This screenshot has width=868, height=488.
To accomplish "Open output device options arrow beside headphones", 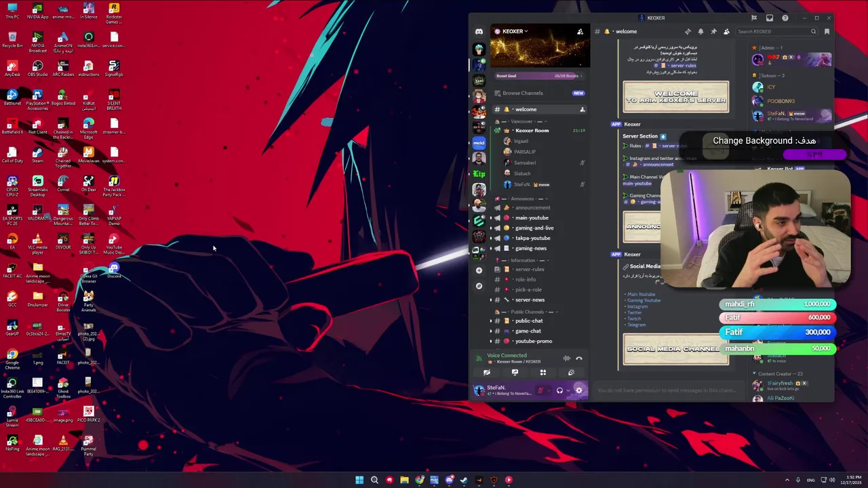I will [568, 390].
